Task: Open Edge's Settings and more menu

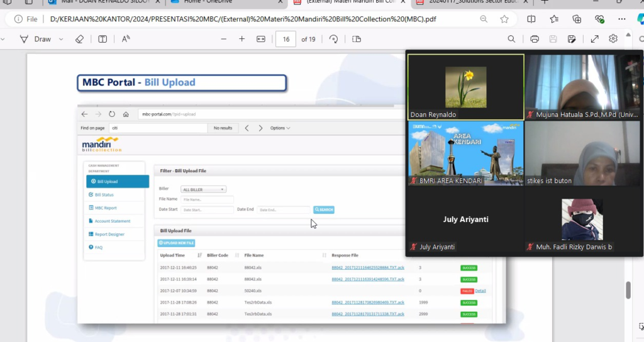Action: pyautogui.click(x=622, y=19)
